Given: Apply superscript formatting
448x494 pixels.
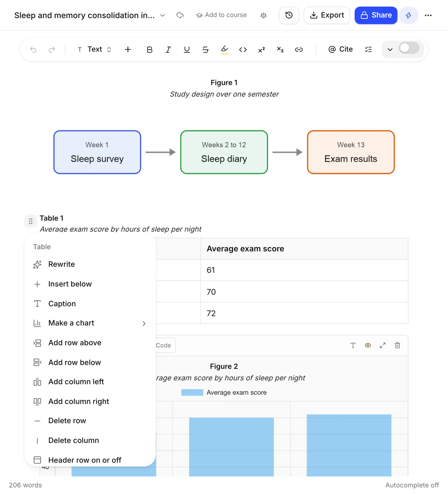Looking at the screenshot, I should [x=262, y=50].
